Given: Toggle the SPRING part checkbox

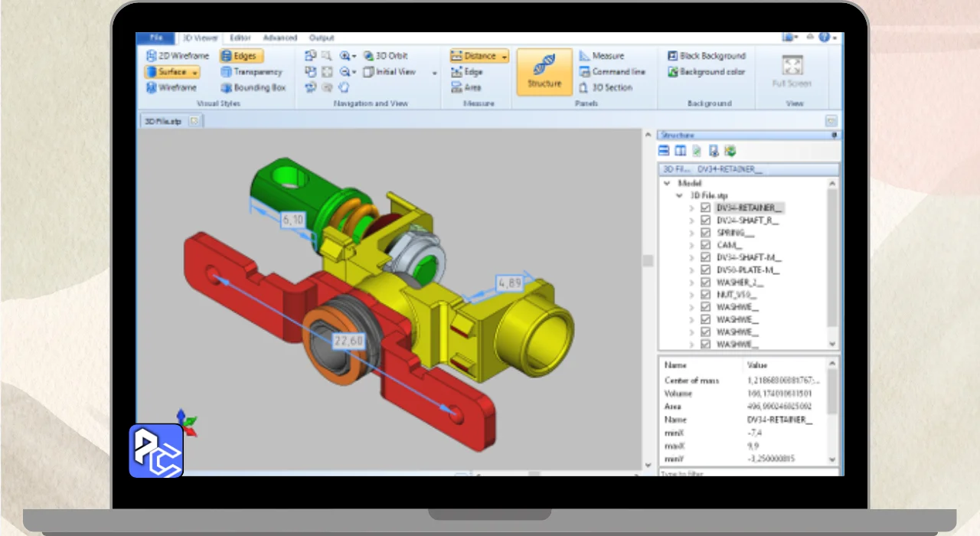Looking at the screenshot, I should (706, 233).
